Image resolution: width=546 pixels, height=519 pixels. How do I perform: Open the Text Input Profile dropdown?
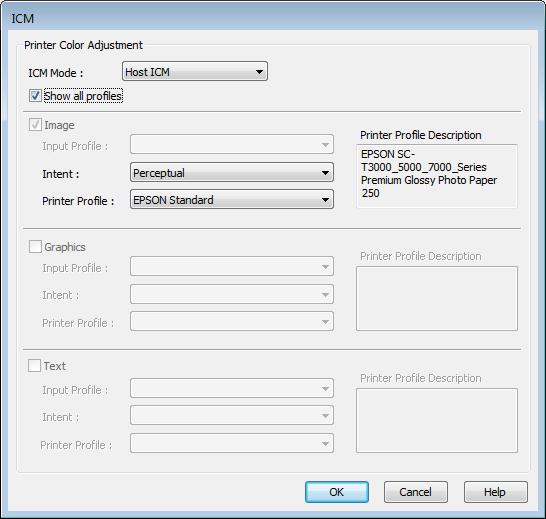pos(232,388)
